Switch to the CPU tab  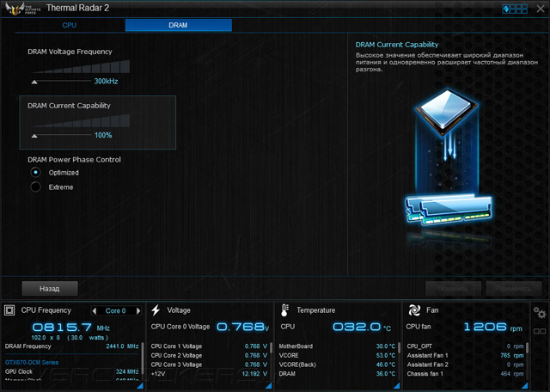tap(70, 25)
